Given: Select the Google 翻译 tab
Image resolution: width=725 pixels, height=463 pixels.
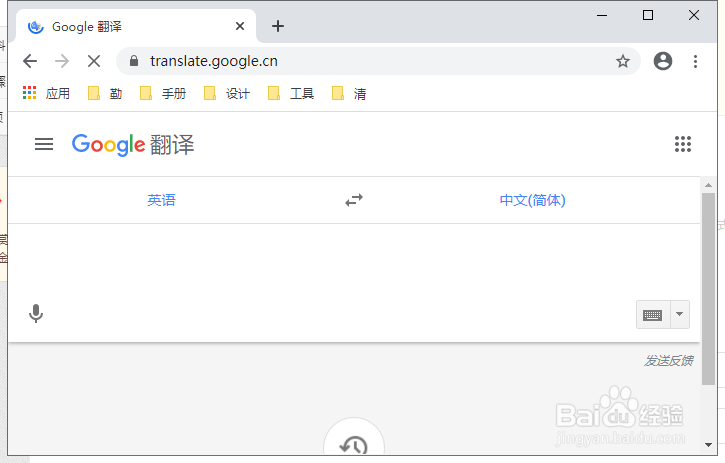Looking at the screenshot, I should point(136,26).
